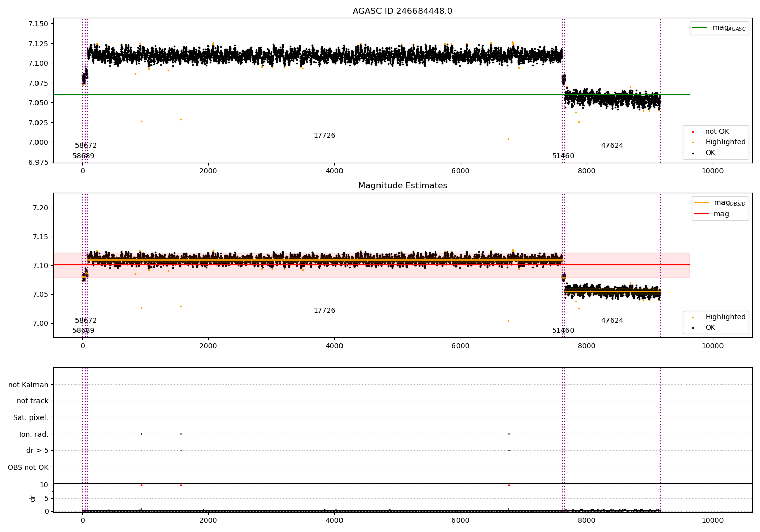760x532 pixels.
Task: Click "OK" in the top plot's lower legend
Action: pos(710,153)
